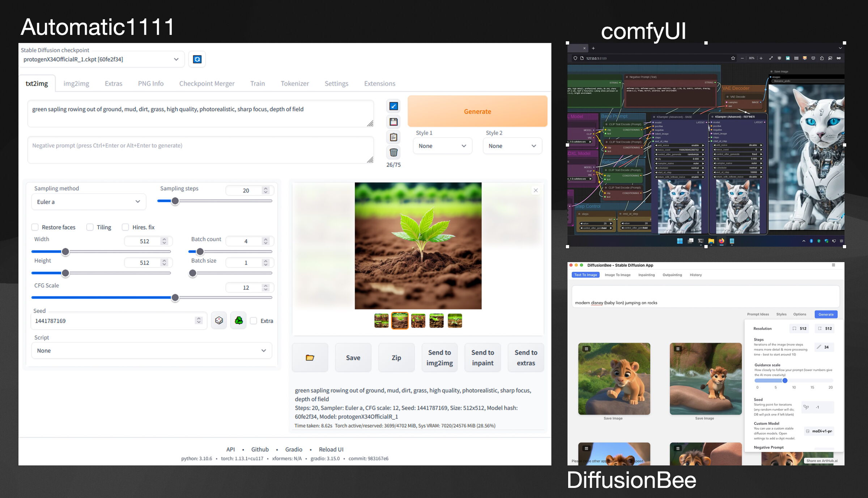Click Github link in footer
Screen dimensions: 868x498
tap(260, 449)
